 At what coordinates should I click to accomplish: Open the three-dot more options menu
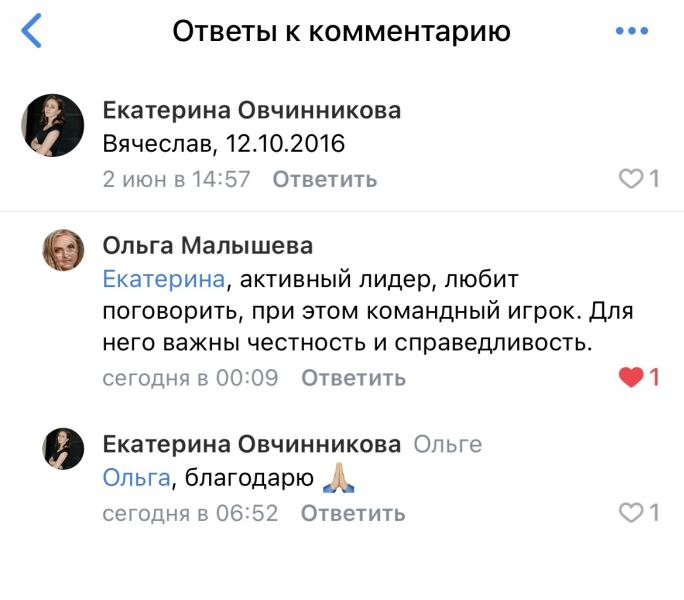point(632,31)
